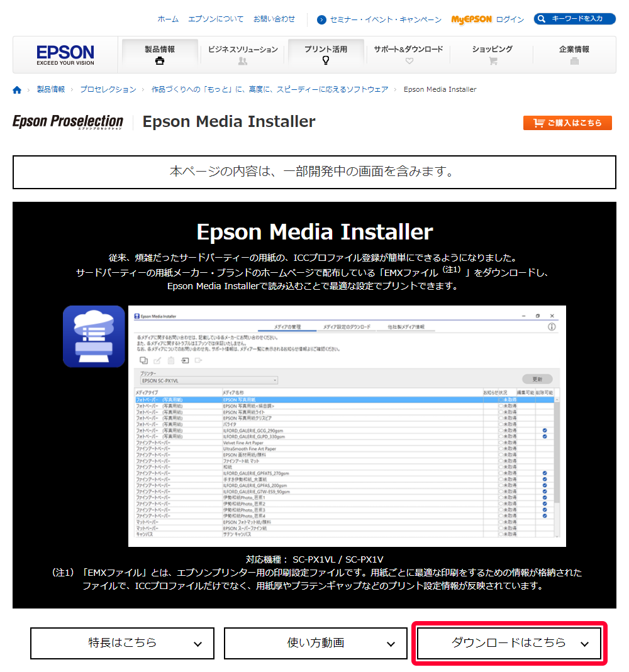
Task: Expand the 使い方動画 section
Action: click(316, 643)
